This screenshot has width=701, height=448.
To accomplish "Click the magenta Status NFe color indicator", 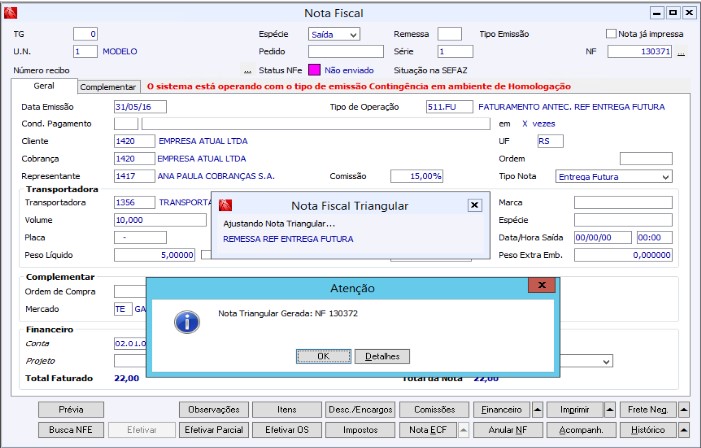I will [314, 70].
